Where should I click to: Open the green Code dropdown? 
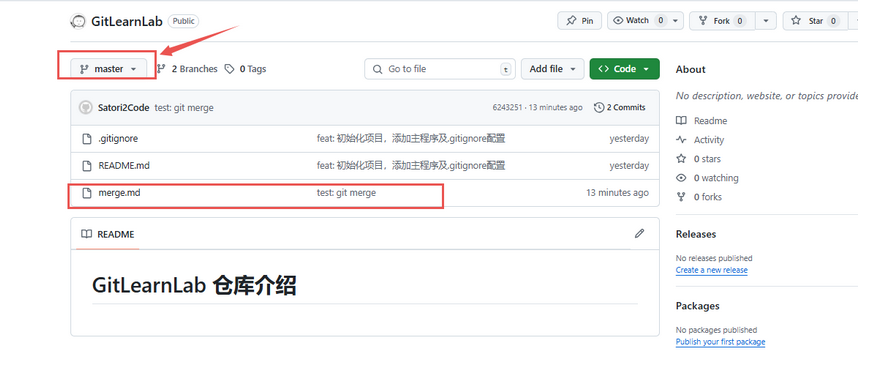pos(624,69)
